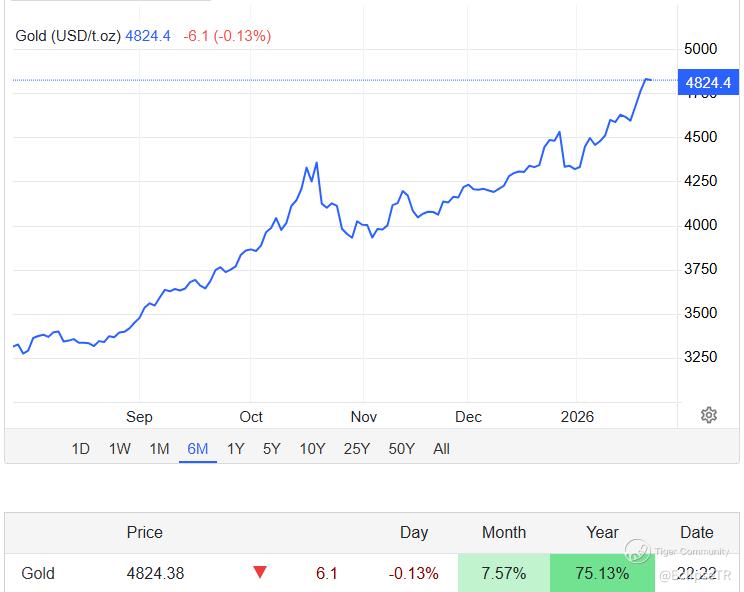Choose the 10Y time range
The height and width of the screenshot is (592, 744).
(312, 449)
